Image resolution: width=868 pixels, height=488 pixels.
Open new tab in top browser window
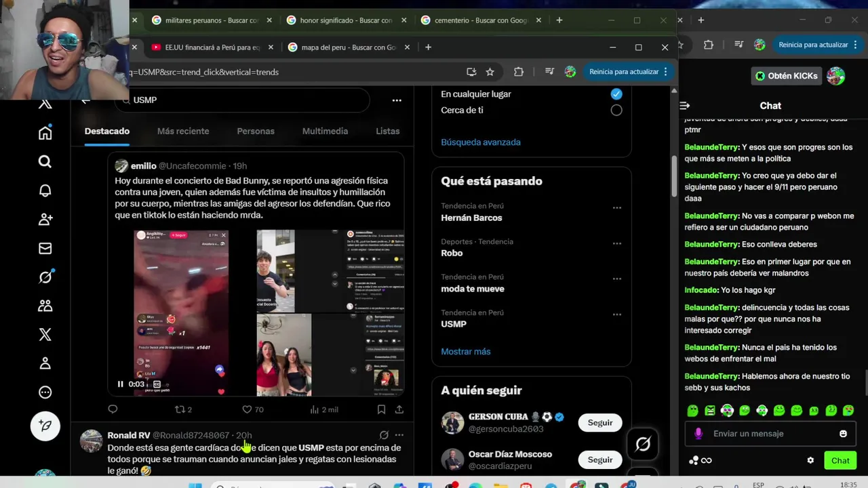(x=559, y=20)
